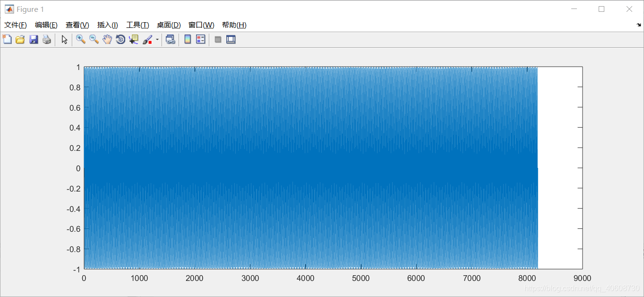Image resolution: width=644 pixels, height=297 pixels.
Task: Open the 工具(T) menu
Action: click(x=137, y=25)
